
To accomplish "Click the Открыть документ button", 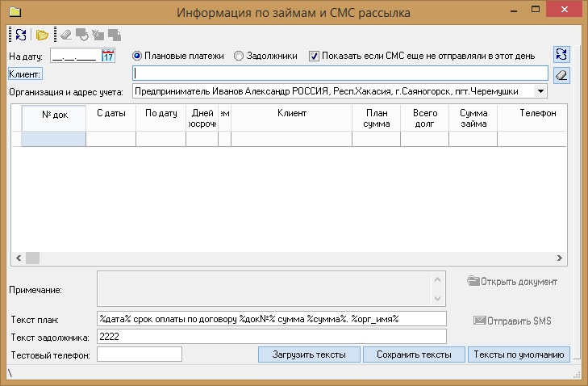I will coord(512,281).
